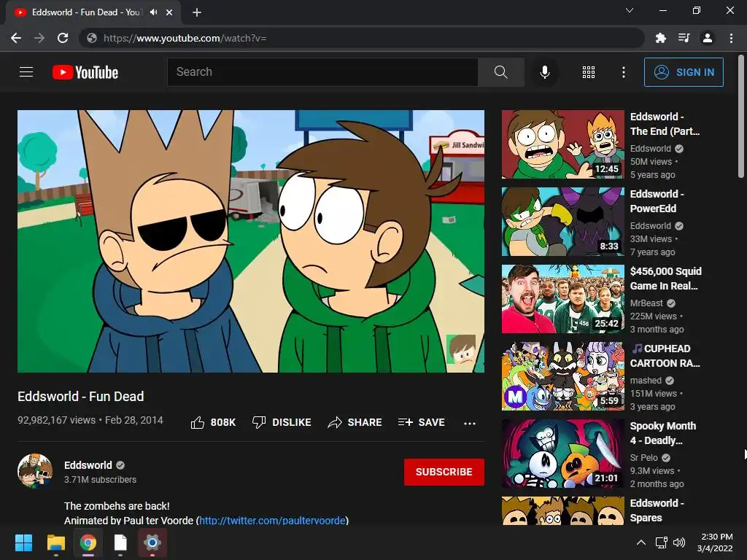Open the YouTube apps grid

tap(589, 72)
